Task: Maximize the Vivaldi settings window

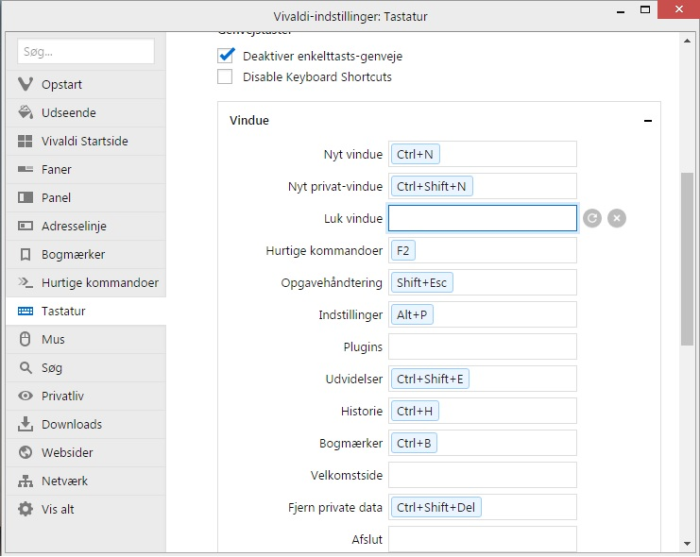Action: [x=645, y=10]
